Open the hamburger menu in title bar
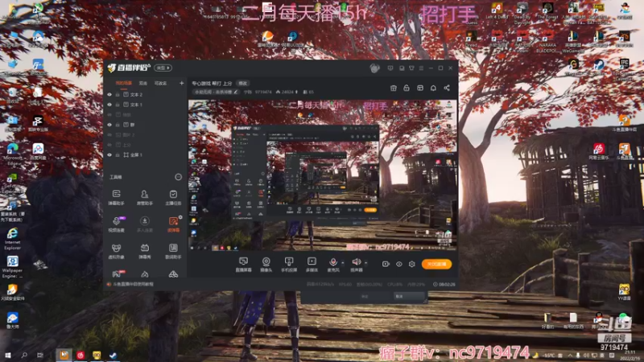 point(421,68)
